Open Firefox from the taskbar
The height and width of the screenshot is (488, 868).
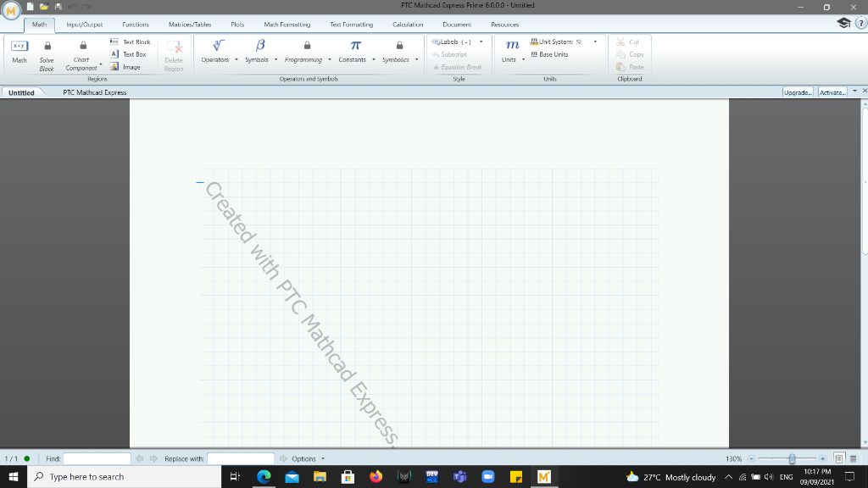point(376,477)
